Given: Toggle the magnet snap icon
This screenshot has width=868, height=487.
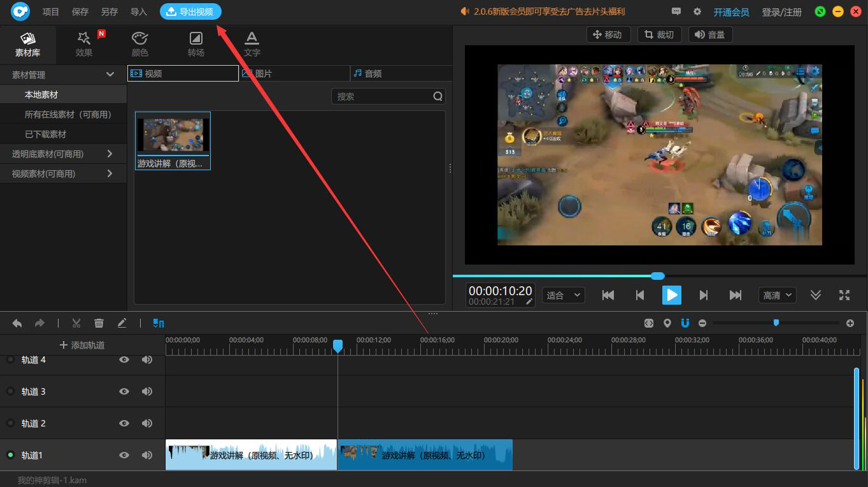Looking at the screenshot, I should pyautogui.click(x=685, y=323).
